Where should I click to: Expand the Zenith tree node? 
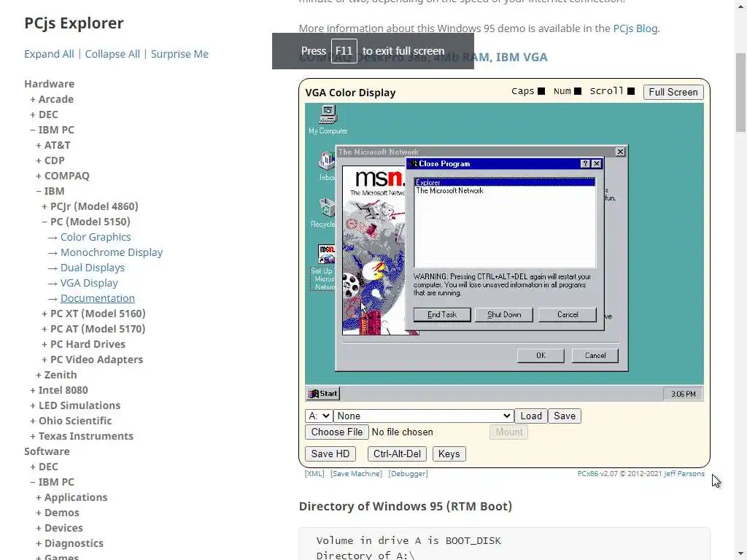(x=57, y=375)
